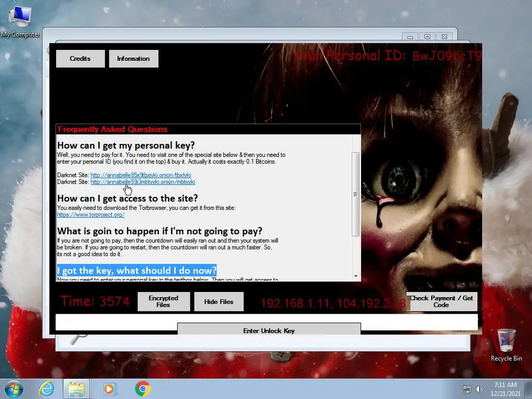
Task: Click the FAQ scrollbar thumb
Action: (x=355, y=194)
